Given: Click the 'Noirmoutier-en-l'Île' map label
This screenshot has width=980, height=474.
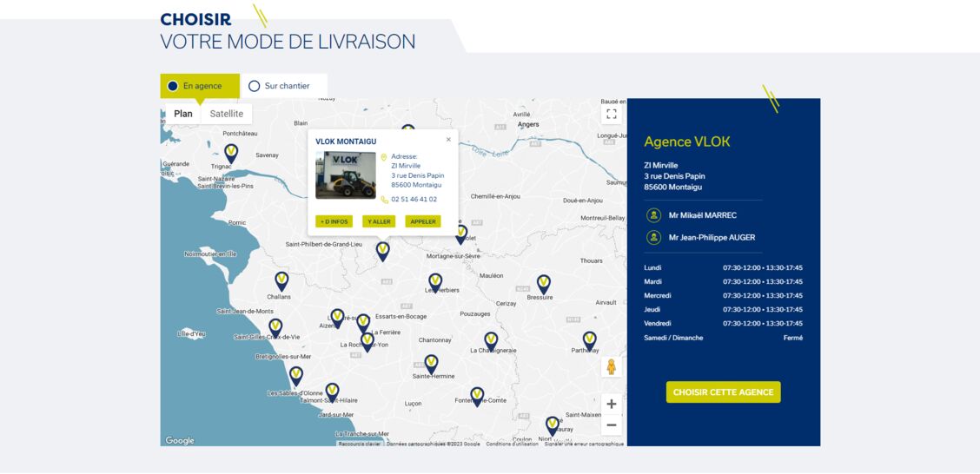Looking at the screenshot, I should (210, 254).
